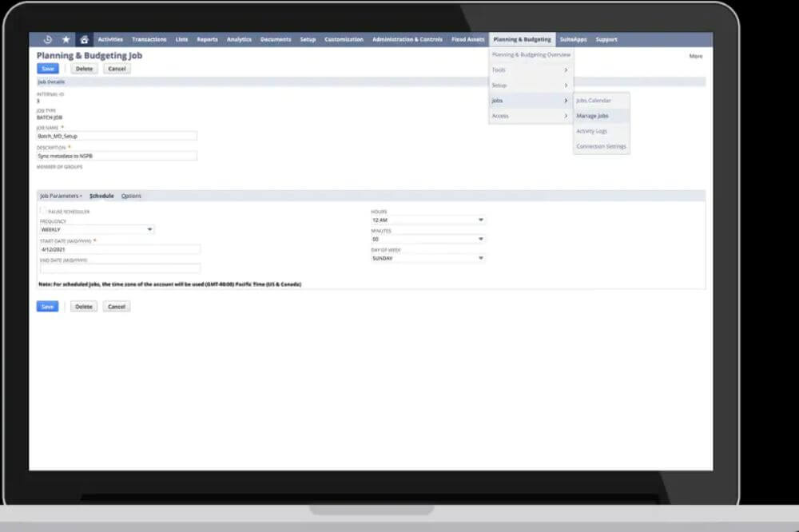Viewport: 799px width, 532px height.
Task: Open recent records using the clock icon
Action: pyautogui.click(x=46, y=38)
